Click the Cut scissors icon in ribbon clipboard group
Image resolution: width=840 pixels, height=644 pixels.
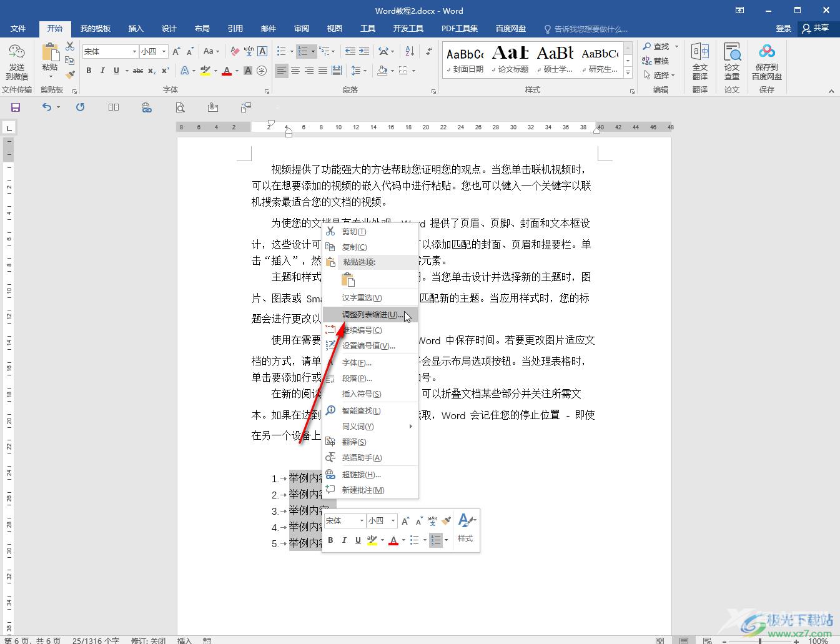point(70,47)
